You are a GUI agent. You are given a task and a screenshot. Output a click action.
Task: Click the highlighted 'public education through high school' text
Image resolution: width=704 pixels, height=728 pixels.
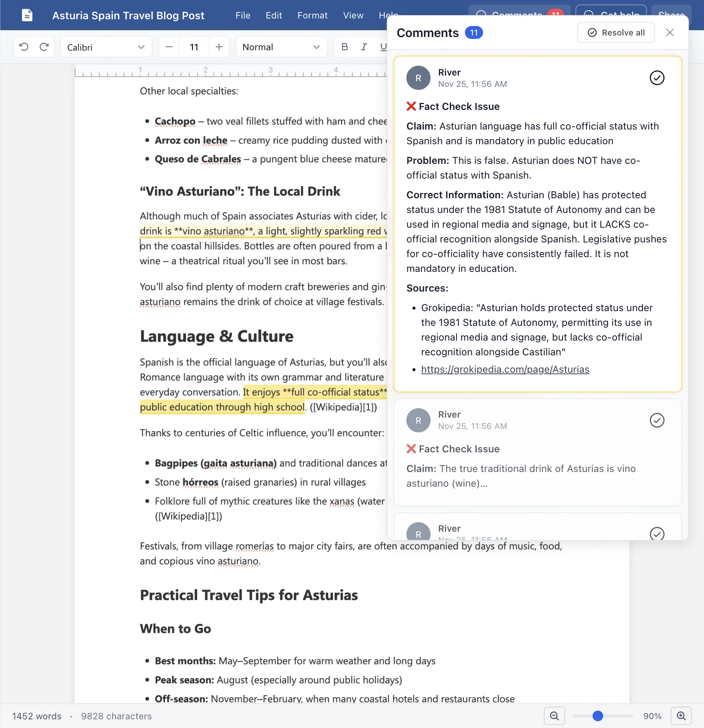point(222,407)
